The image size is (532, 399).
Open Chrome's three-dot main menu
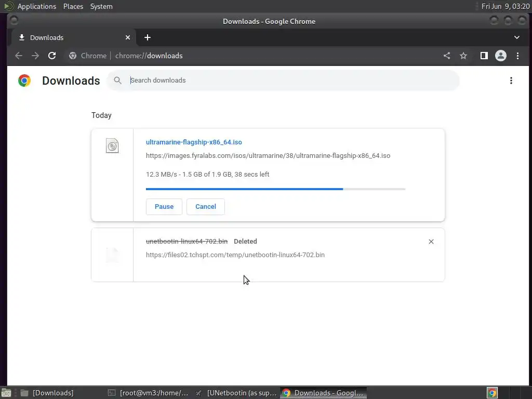pyautogui.click(x=518, y=56)
